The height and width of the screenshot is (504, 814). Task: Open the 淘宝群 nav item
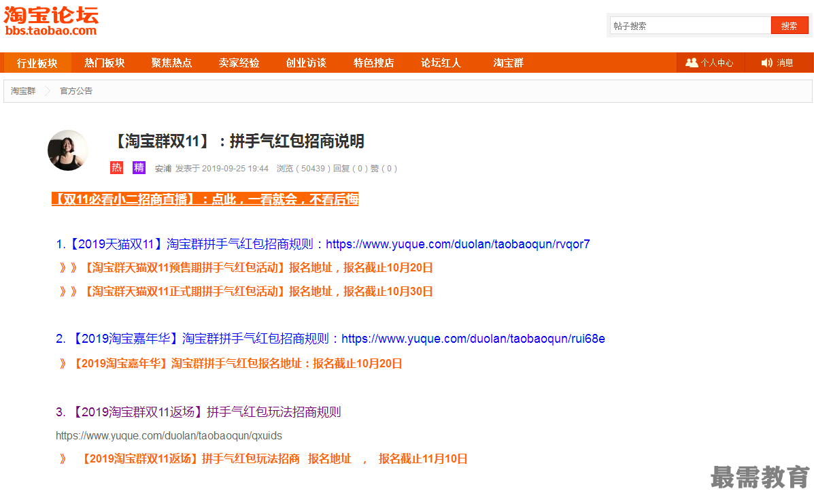[x=508, y=63]
